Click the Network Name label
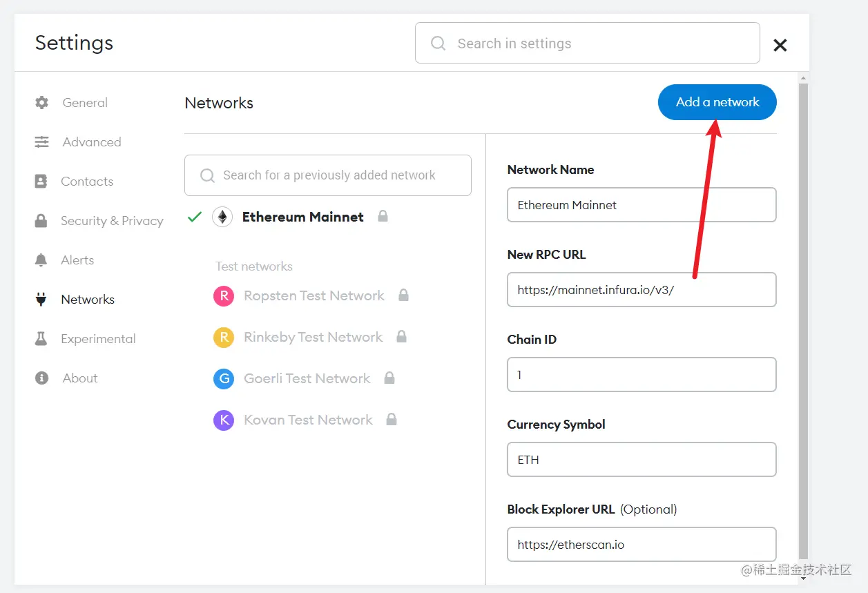Viewport: 868px width, 593px height. click(x=550, y=170)
